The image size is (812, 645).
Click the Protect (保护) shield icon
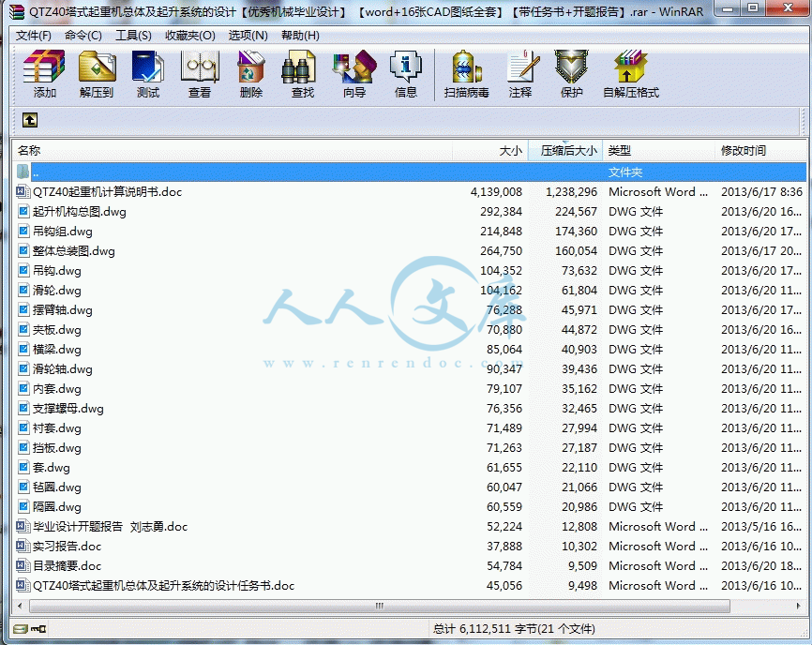pyautogui.click(x=571, y=67)
